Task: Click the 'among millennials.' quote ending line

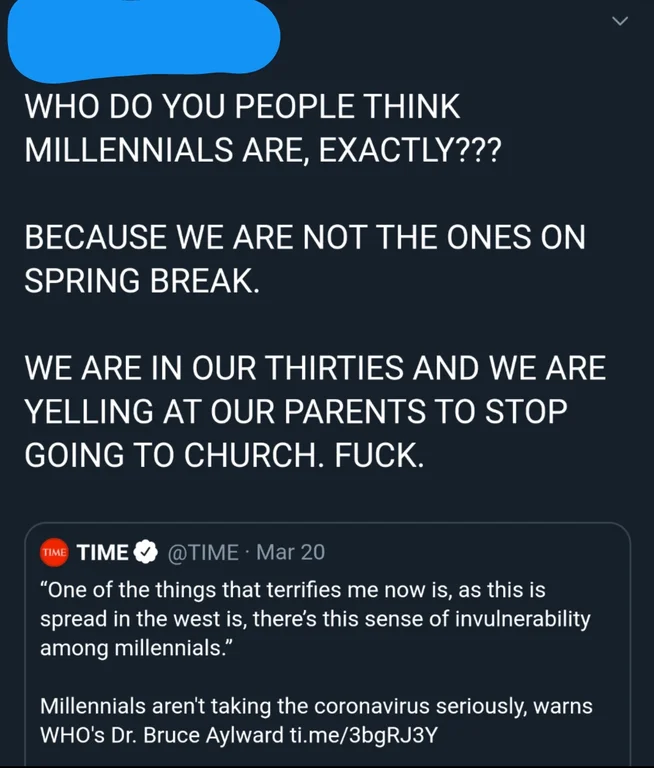Action: (137, 648)
